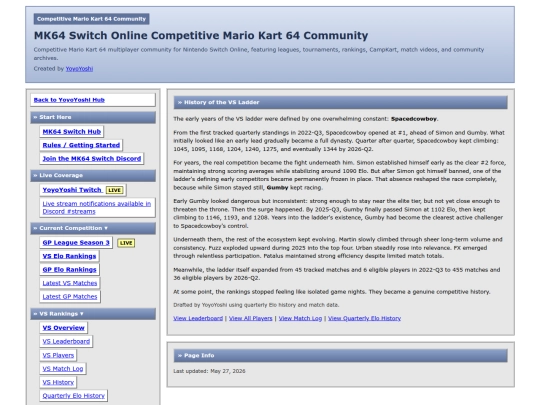Viewport: 540px width, 405px height.
Task: Open live stream notifications Discord link
Action: tap(97, 208)
